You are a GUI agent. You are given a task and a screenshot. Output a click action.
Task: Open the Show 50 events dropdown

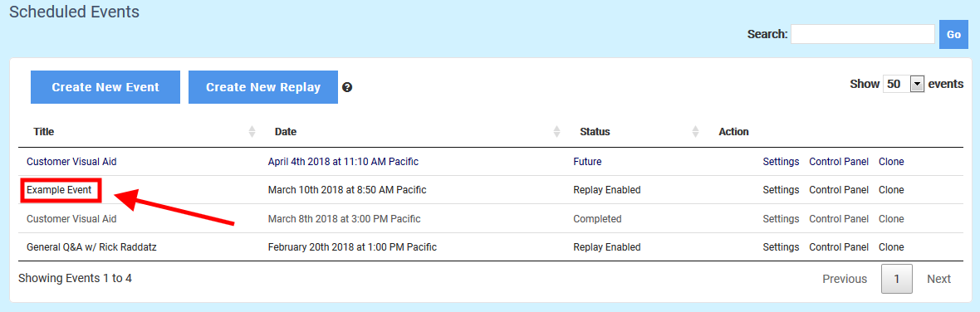903,85
